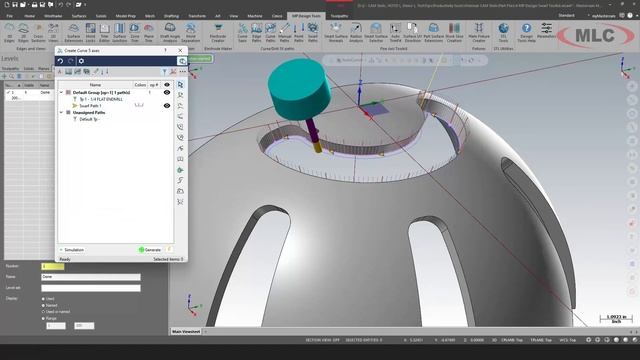The width and height of the screenshot is (640, 360).
Task: Click the Standard label in title area
Action: tap(567, 16)
